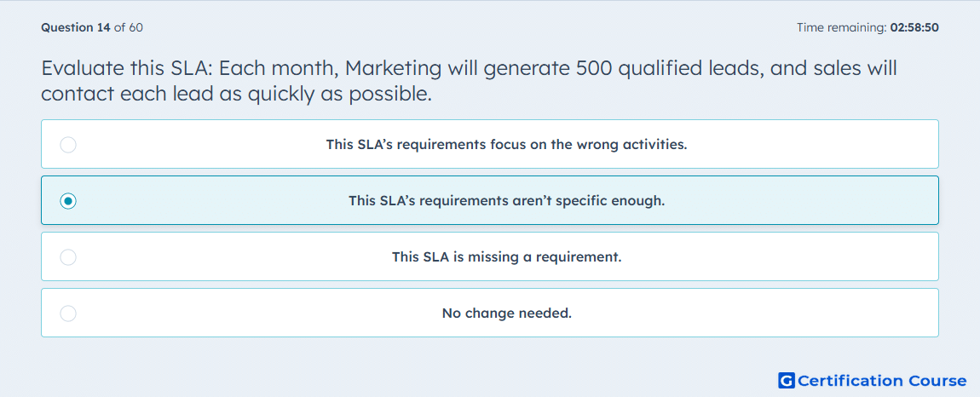Click 'Evaluate this SLA:' at question start
Viewport: 980px width, 397px height.
[127, 67]
